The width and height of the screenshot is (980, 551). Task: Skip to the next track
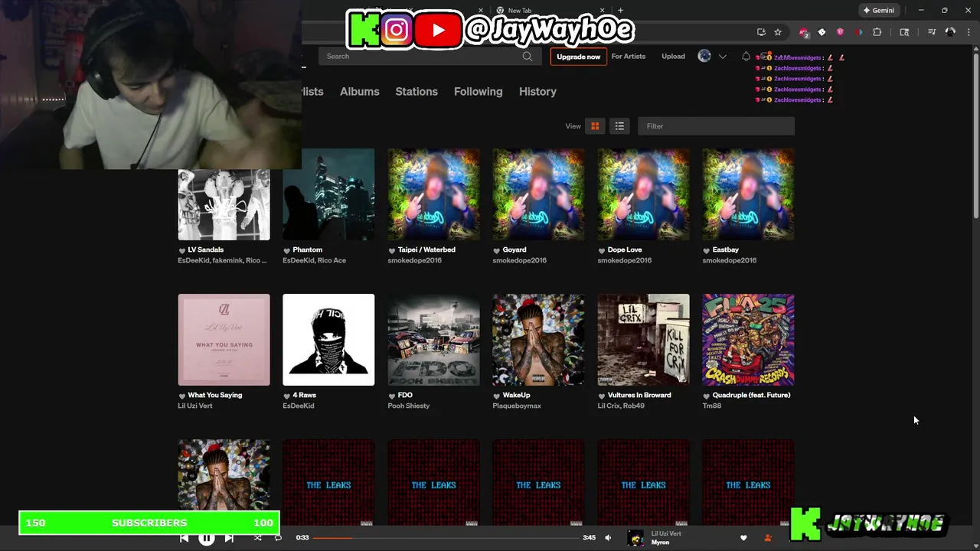(x=229, y=538)
